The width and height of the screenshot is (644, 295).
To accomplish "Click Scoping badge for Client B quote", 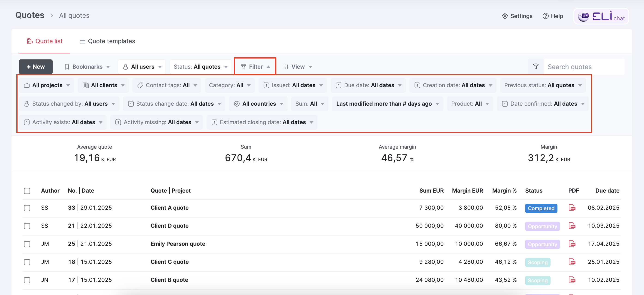I will 538,280.
